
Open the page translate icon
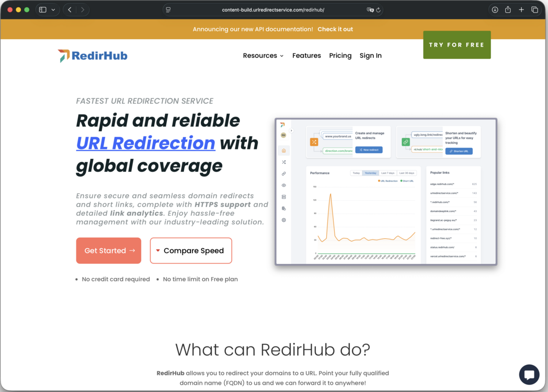(x=370, y=10)
